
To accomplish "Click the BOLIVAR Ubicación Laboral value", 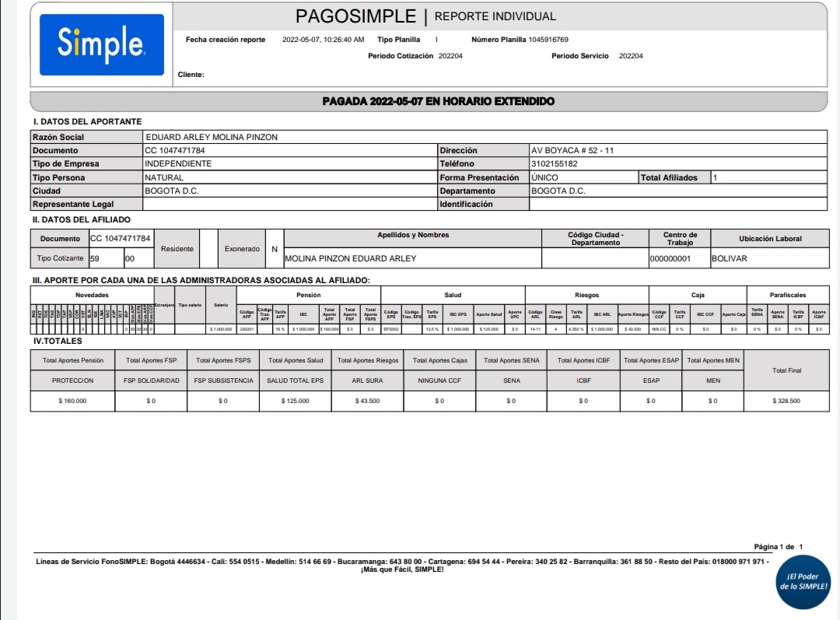I will coord(729,258).
